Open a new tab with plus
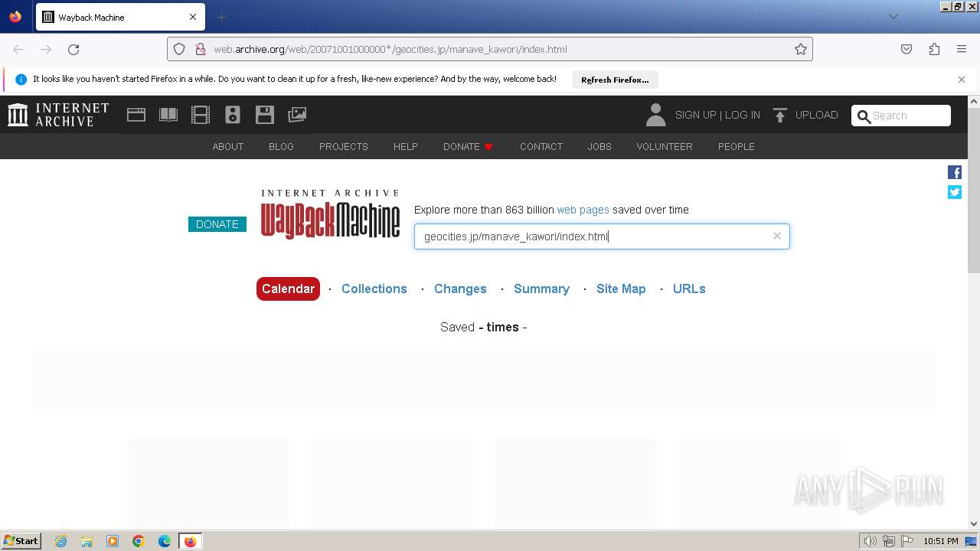Viewport: 980px width, 551px height. click(221, 17)
